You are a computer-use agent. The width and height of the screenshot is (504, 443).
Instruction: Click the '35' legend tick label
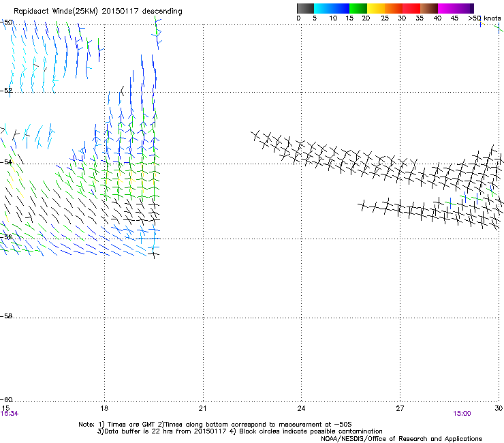(x=420, y=18)
